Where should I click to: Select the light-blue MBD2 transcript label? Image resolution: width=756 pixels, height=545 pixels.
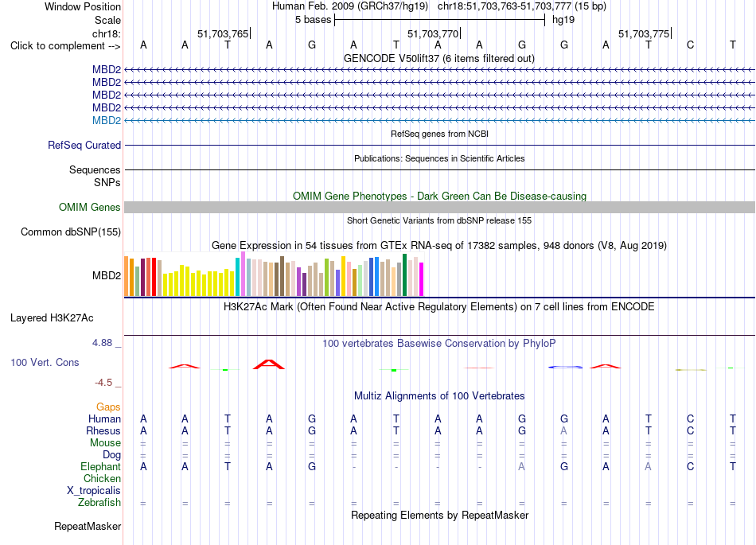coord(107,120)
